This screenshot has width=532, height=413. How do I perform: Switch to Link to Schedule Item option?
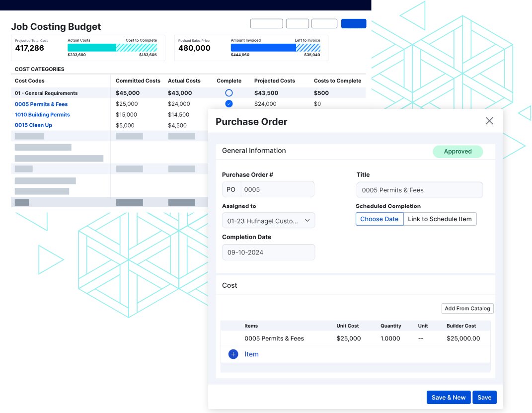tap(440, 219)
